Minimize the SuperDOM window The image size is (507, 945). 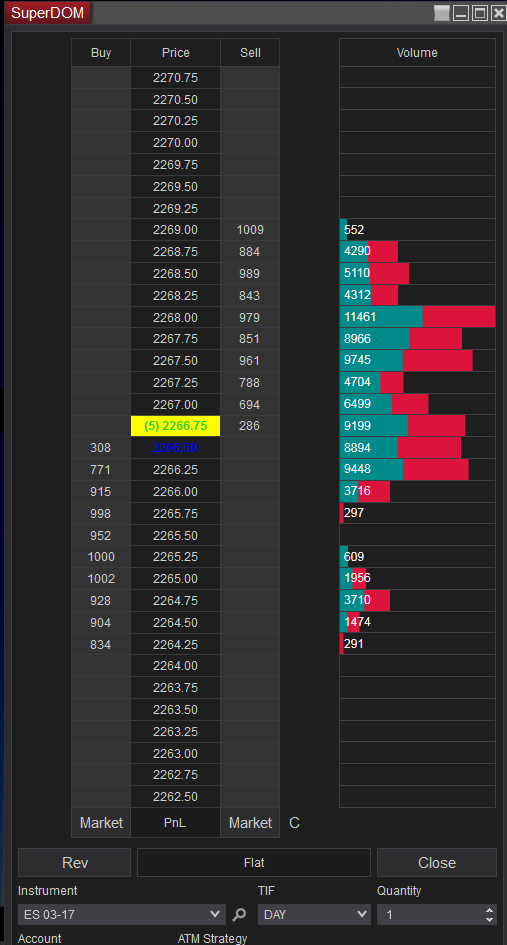coord(461,13)
